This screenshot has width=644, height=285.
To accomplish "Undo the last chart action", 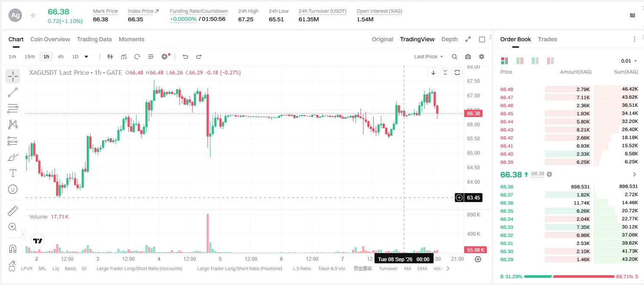I will click(185, 57).
